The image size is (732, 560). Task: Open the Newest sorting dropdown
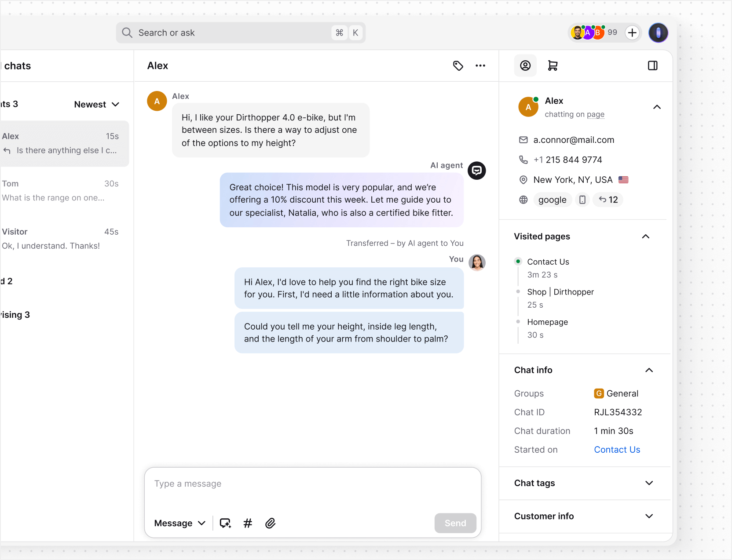(x=97, y=104)
